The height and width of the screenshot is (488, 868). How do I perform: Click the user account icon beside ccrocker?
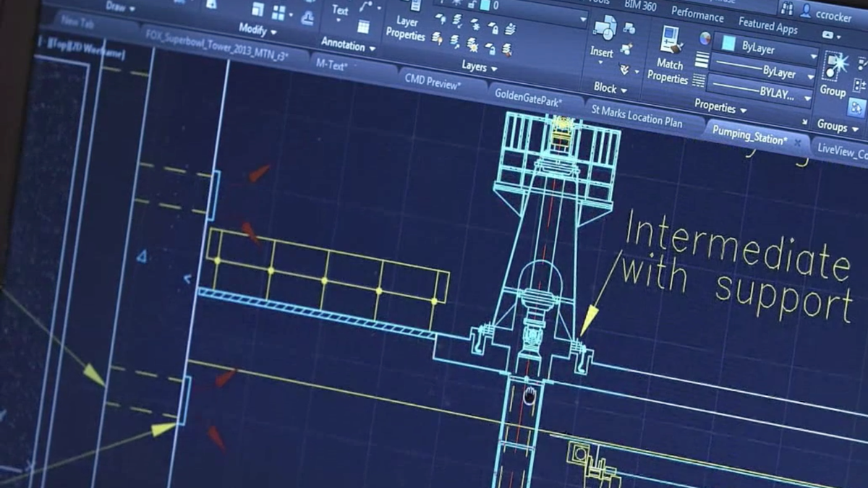click(x=807, y=10)
